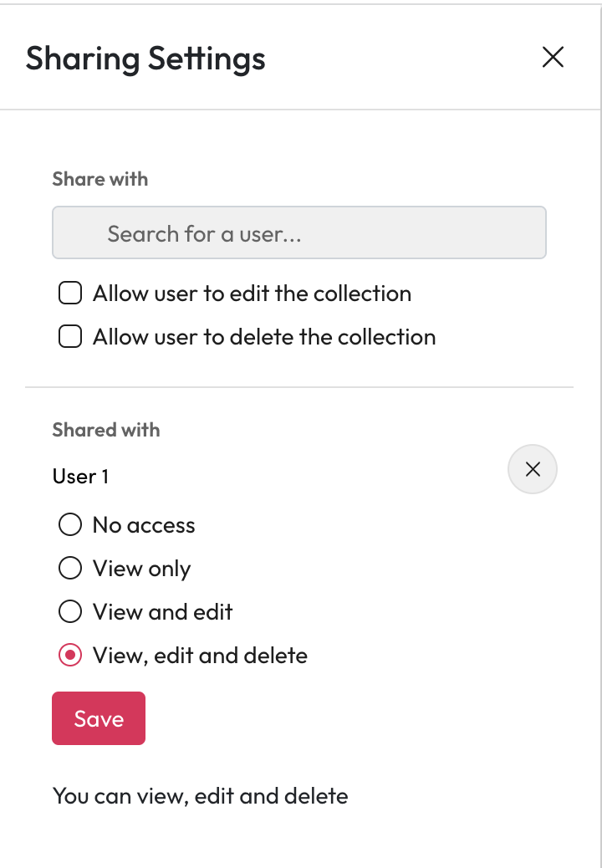
Task: Focus the user search box to add someone
Action: click(299, 232)
